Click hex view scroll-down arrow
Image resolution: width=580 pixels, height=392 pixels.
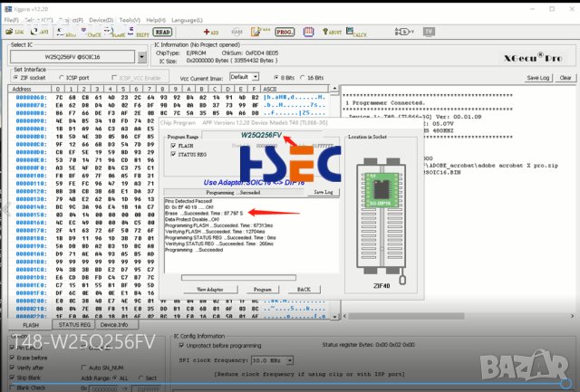334,316
